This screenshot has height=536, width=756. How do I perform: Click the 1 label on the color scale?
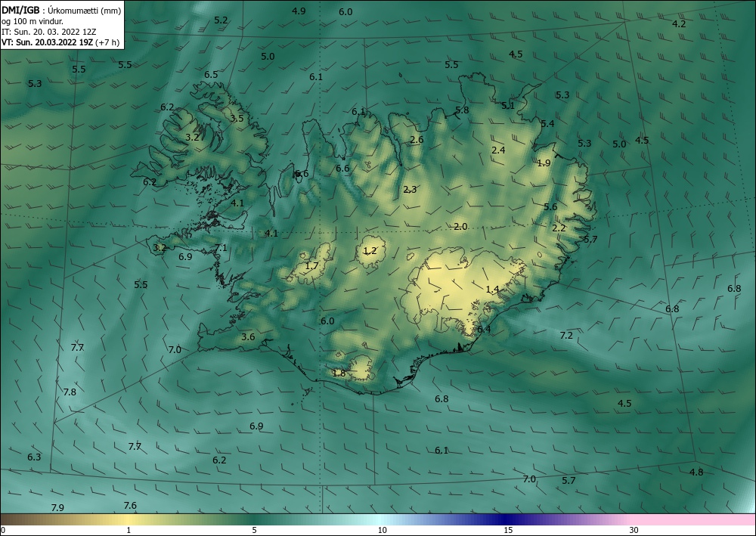pyautogui.click(x=129, y=530)
